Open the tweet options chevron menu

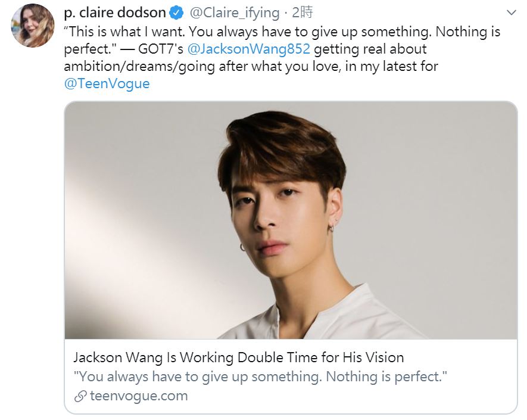[511, 13]
